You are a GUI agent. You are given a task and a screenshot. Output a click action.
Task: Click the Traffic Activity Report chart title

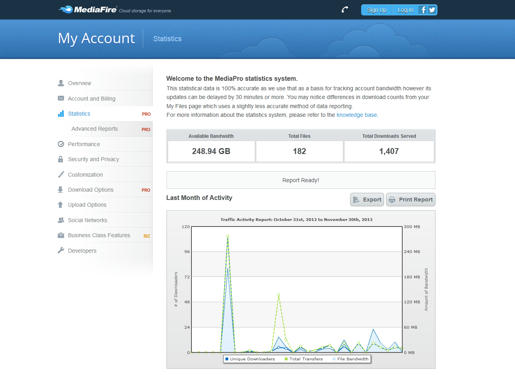pos(296,220)
